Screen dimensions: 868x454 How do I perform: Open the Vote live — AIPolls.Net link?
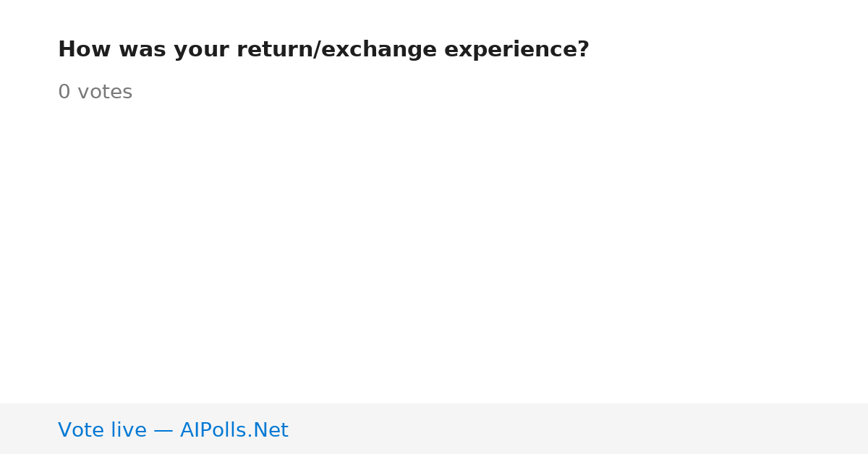pos(173,430)
